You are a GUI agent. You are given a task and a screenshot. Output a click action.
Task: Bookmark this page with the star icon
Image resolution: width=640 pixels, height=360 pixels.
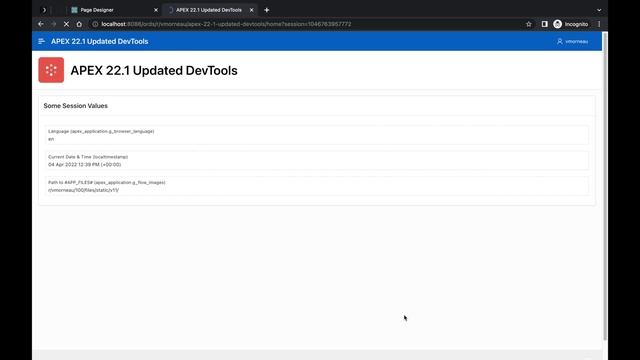[529, 24]
